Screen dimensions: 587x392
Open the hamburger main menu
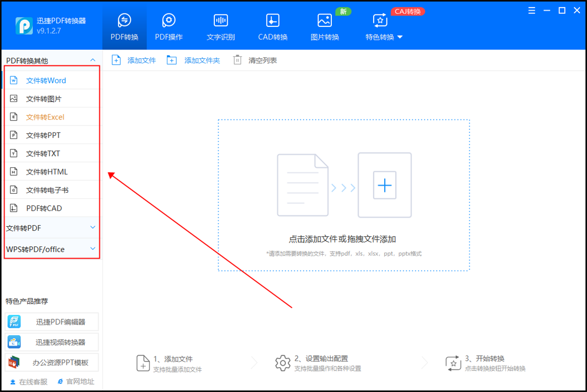tap(532, 10)
